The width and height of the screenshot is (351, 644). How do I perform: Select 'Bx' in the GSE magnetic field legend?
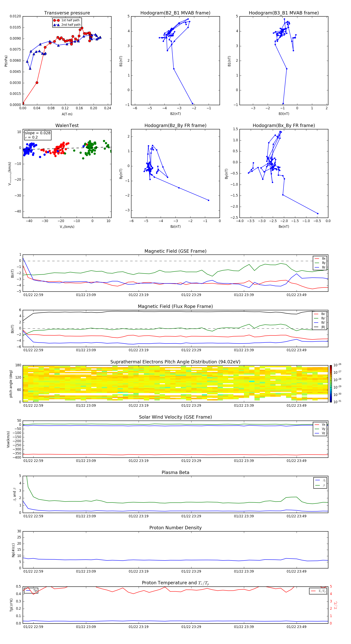point(320,259)
